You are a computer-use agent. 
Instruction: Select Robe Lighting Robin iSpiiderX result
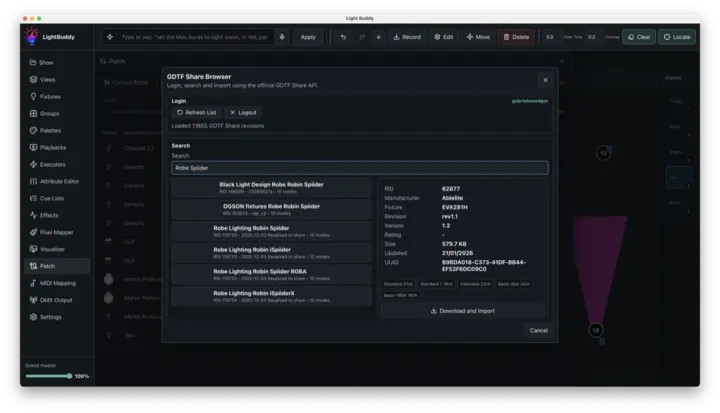click(x=271, y=296)
